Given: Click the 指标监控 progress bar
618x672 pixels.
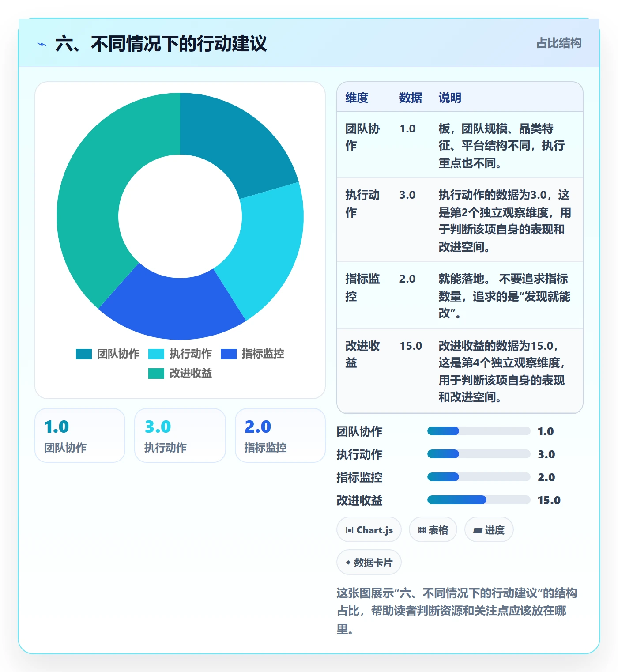Looking at the screenshot, I should point(479,477).
